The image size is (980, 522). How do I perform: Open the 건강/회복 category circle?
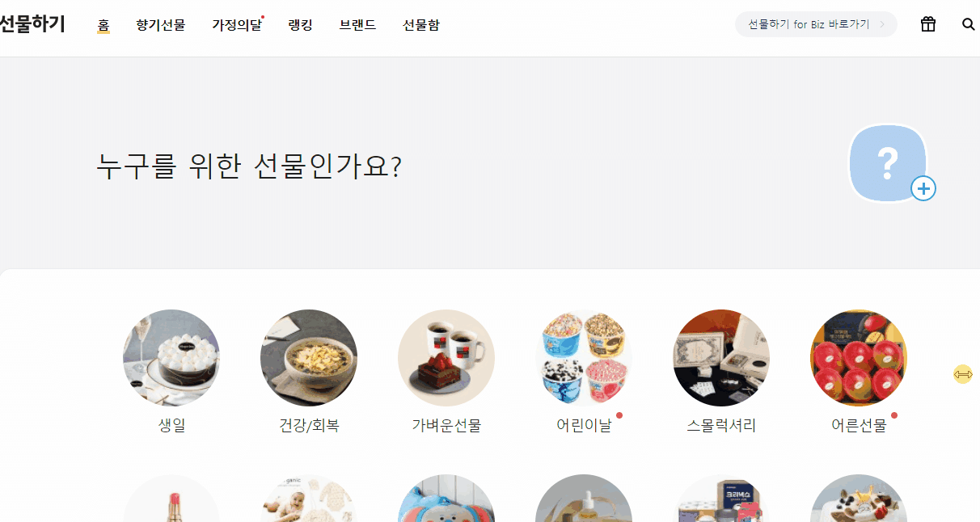(309, 358)
